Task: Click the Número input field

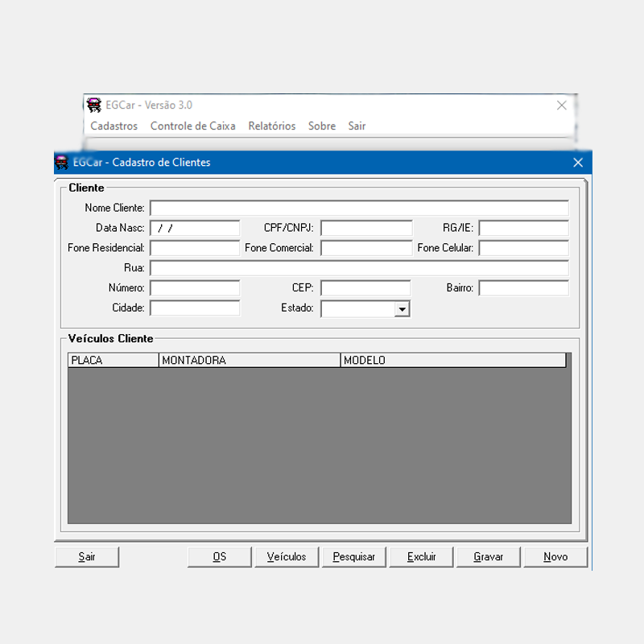Action: tap(195, 288)
